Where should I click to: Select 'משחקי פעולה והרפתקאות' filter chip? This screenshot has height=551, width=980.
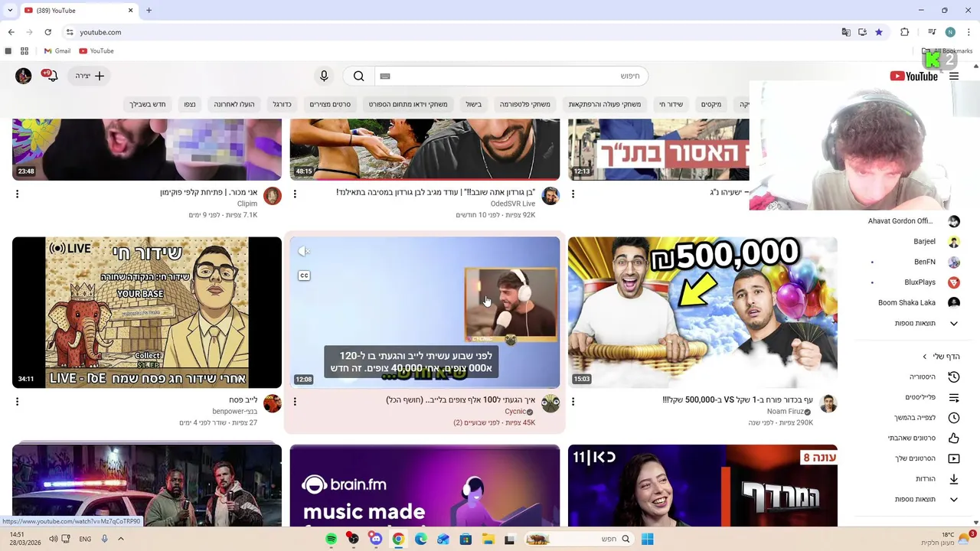[604, 104]
